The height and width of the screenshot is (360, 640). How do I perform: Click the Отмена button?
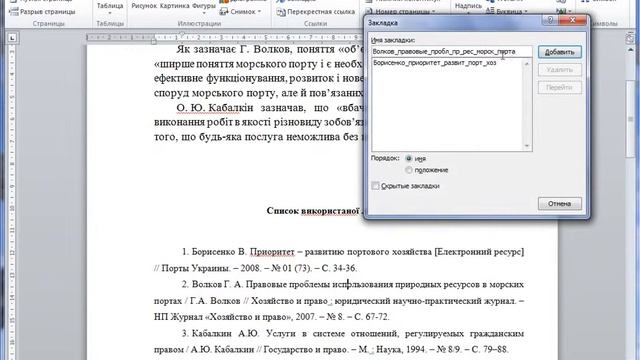(x=560, y=203)
